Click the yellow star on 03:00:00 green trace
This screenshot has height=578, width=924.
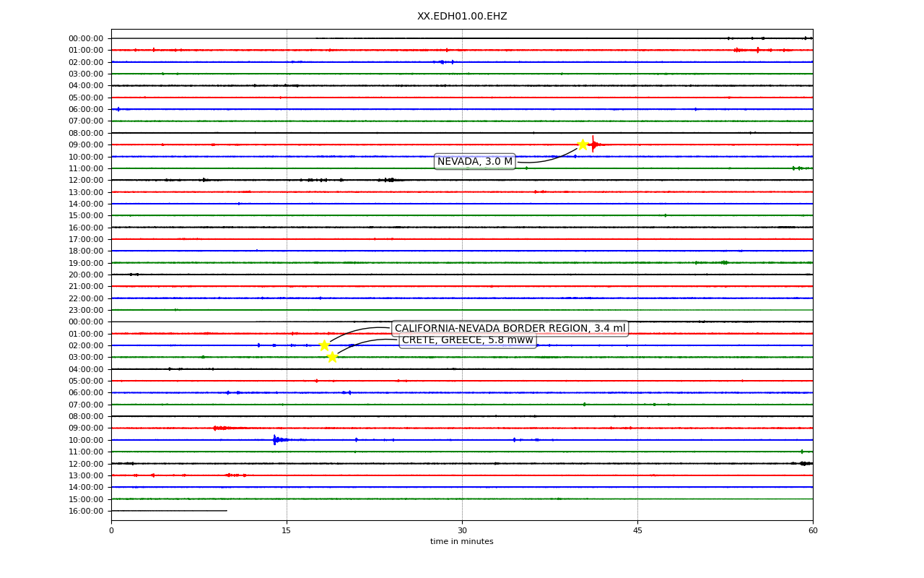click(x=332, y=357)
